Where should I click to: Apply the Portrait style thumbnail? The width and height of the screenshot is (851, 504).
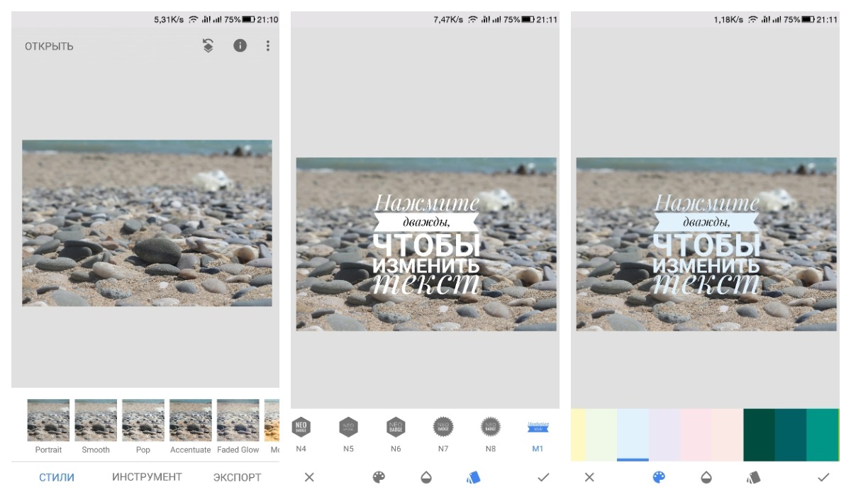coord(48,420)
